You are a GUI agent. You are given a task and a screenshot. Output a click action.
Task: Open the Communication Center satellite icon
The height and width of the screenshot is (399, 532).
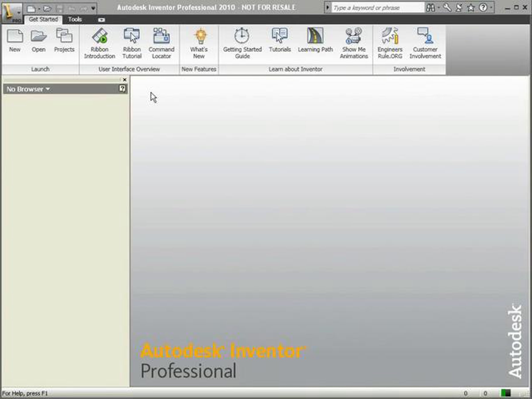click(x=459, y=8)
